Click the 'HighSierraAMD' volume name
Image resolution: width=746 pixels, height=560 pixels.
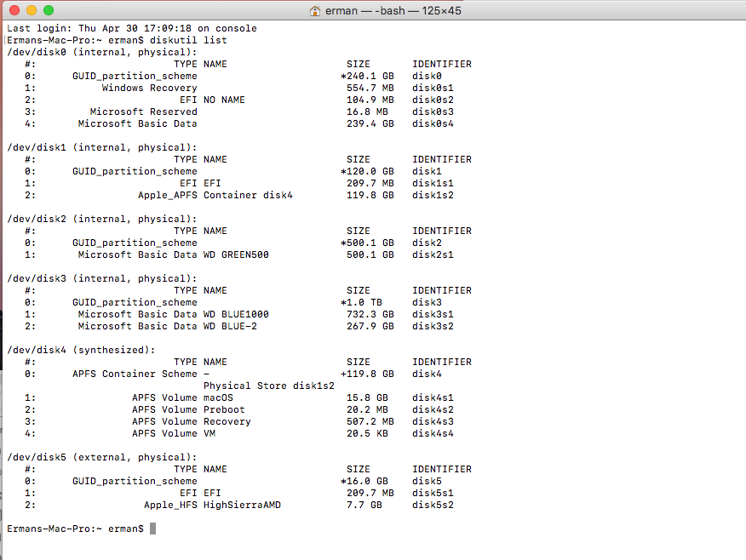[x=242, y=505]
